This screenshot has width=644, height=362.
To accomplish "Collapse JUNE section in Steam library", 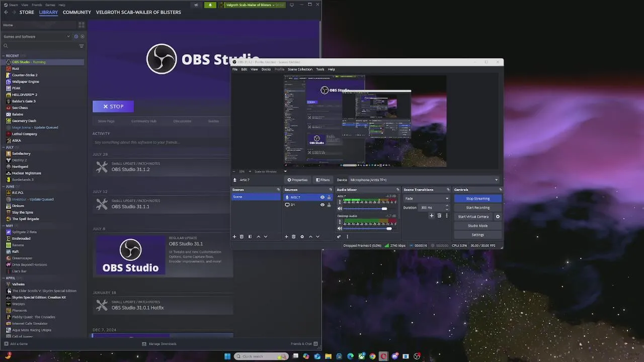I will tap(3, 187).
